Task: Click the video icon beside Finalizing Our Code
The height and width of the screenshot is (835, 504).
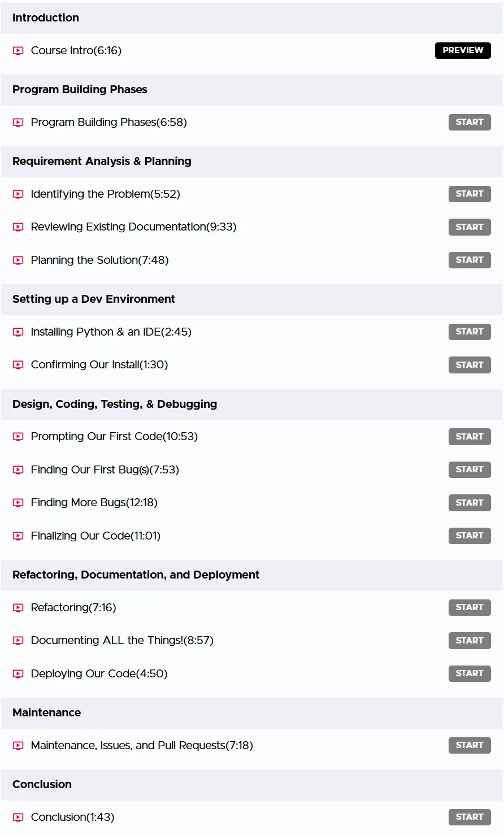Action: (x=18, y=536)
